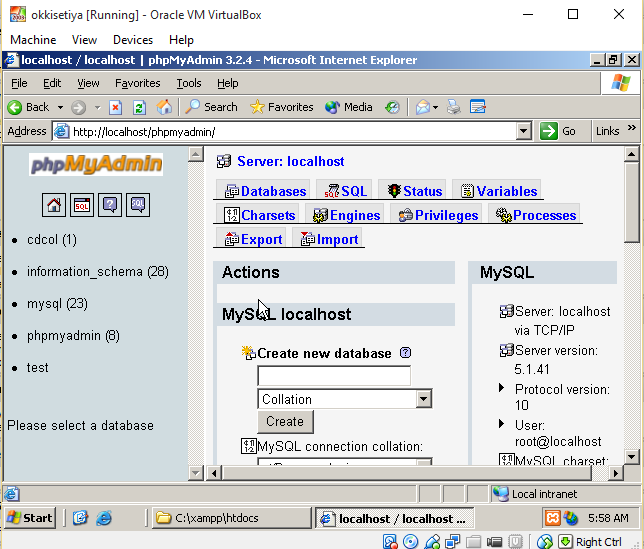The image size is (644, 549).
Task: Open the Import tab
Action: click(x=329, y=239)
